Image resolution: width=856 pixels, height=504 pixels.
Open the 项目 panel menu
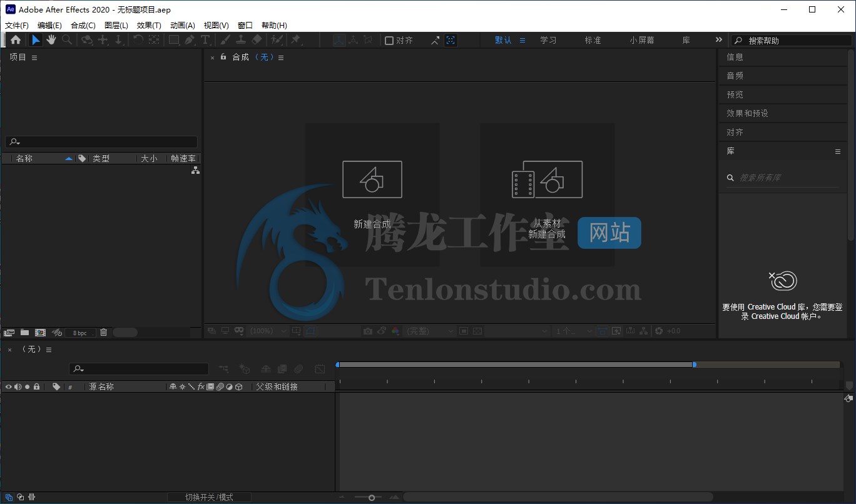(34, 58)
